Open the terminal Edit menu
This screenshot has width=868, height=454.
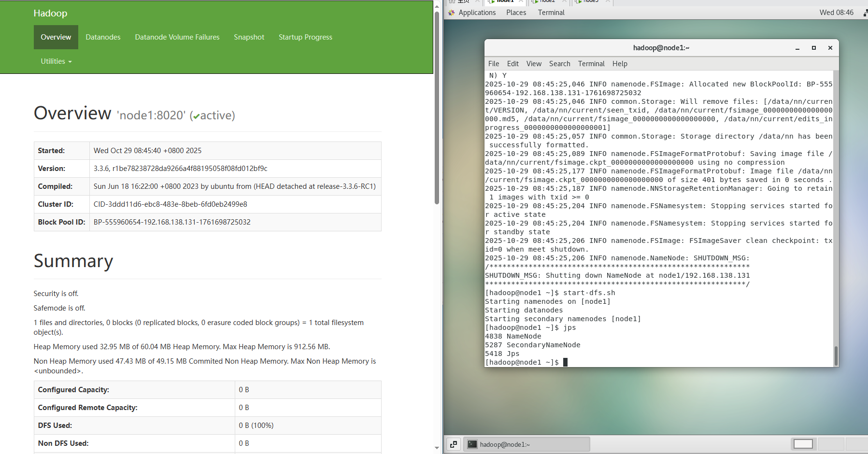click(513, 64)
